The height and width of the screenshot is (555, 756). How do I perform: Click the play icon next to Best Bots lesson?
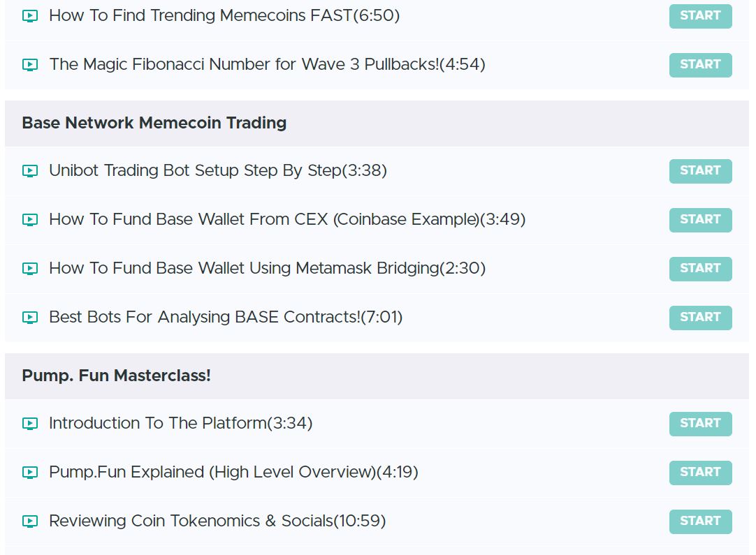(x=29, y=317)
